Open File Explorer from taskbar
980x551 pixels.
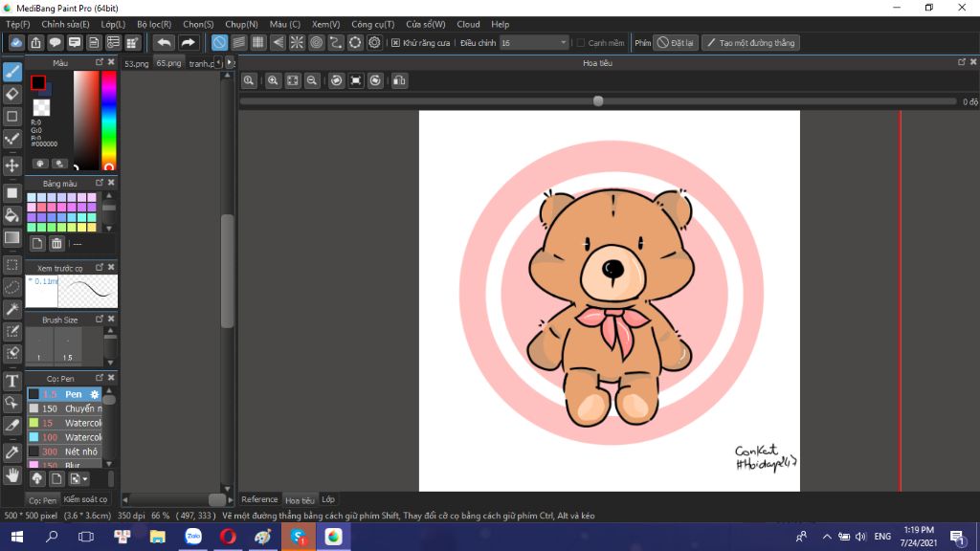click(158, 537)
